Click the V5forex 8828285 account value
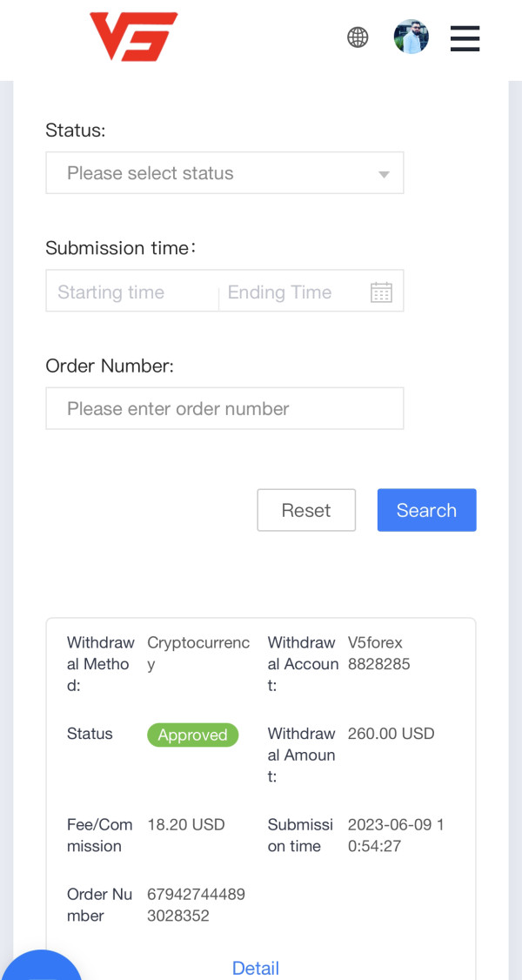The width and height of the screenshot is (522, 980). point(379,653)
